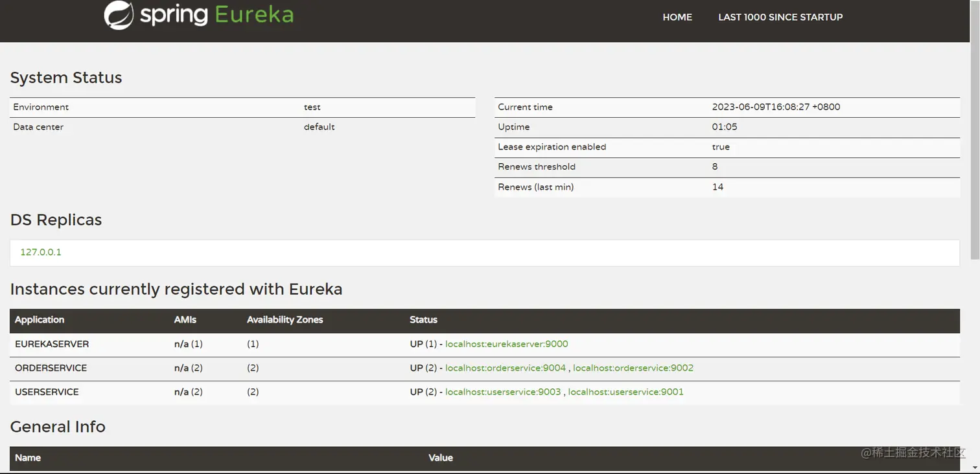This screenshot has height=474, width=980.
Task: Select the UP (2) status for USERSERVICE
Action: [x=425, y=392]
